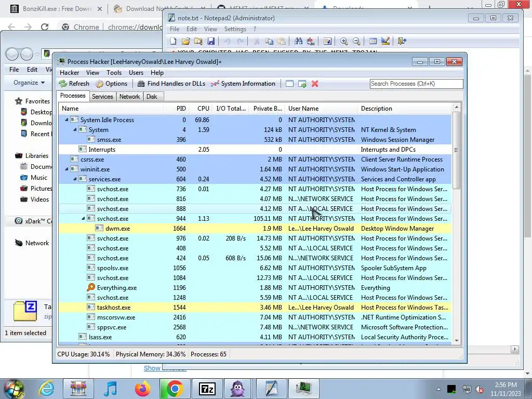Image resolution: width=532 pixels, height=399 pixels.
Task: Open Notepad2 Settings menu
Action: click(235, 29)
